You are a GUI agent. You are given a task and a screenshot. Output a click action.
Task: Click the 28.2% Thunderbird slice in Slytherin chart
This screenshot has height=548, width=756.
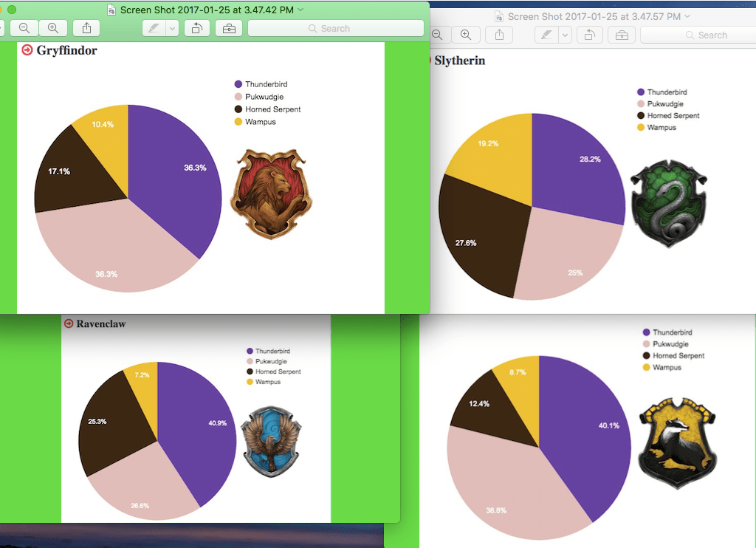click(x=579, y=169)
